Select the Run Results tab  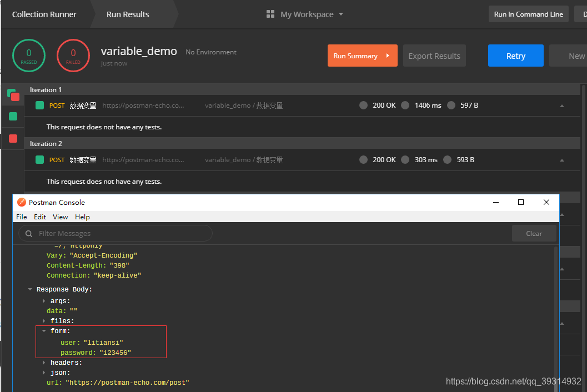pyautogui.click(x=128, y=14)
